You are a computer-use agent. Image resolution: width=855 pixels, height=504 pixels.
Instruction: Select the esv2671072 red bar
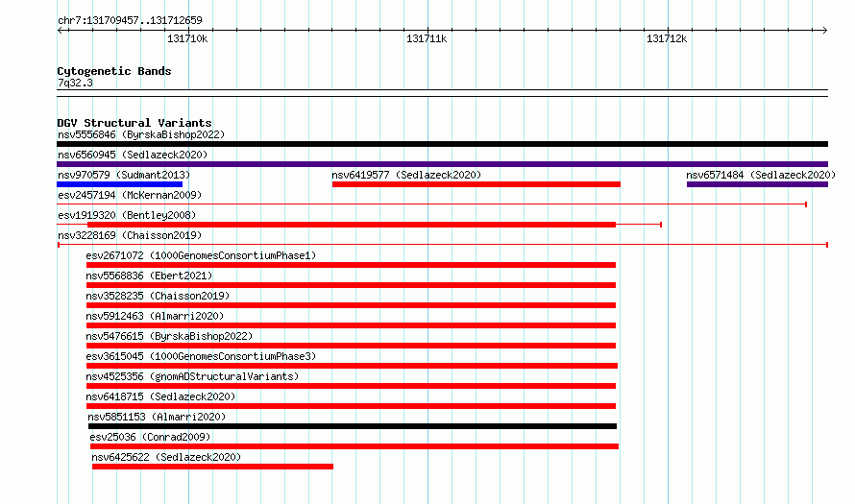[352, 265]
